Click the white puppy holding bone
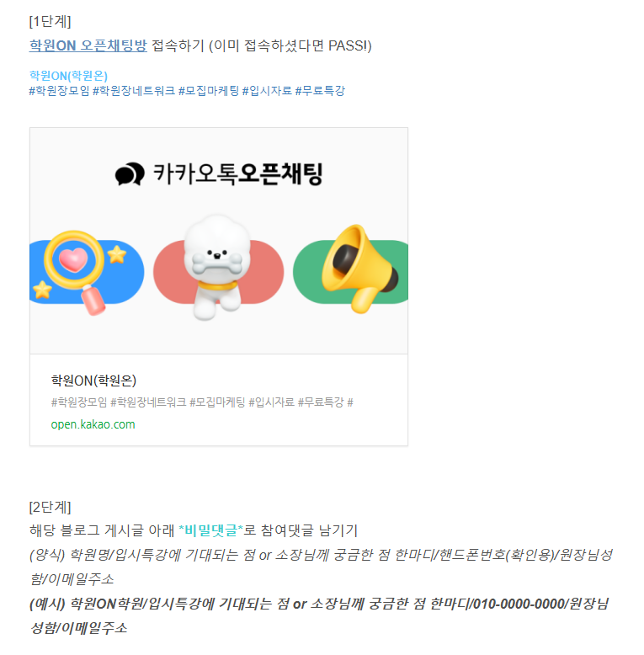This screenshot has height=655, width=644. coord(217,268)
